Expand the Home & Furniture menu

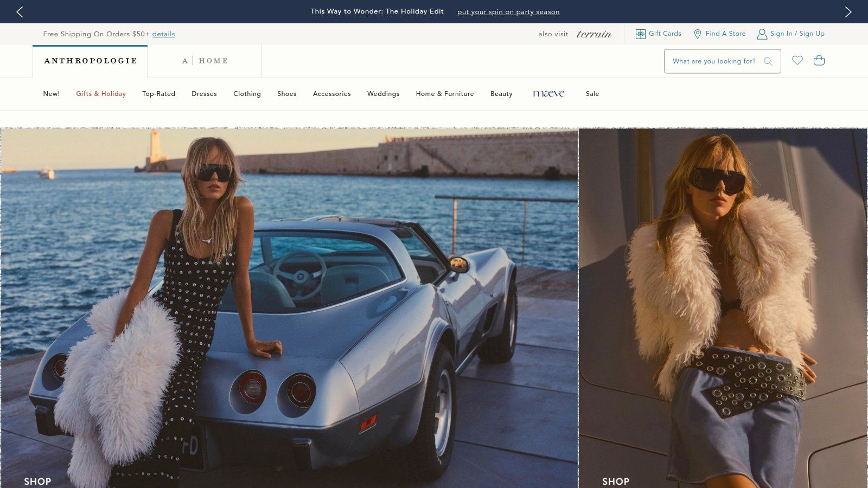444,94
